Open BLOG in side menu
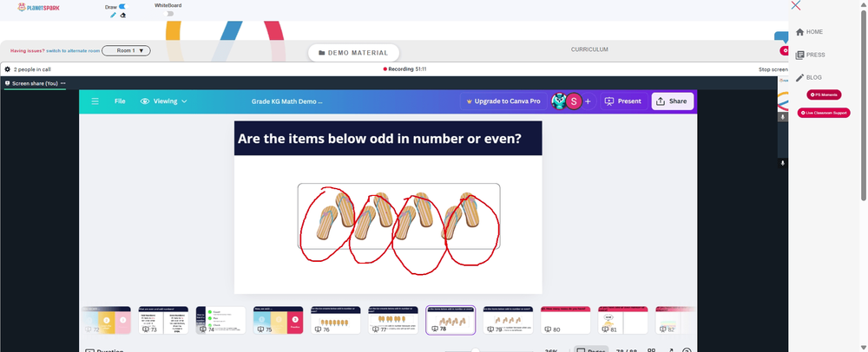The width and height of the screenshot is (868, 352). [x=809, y=78]
